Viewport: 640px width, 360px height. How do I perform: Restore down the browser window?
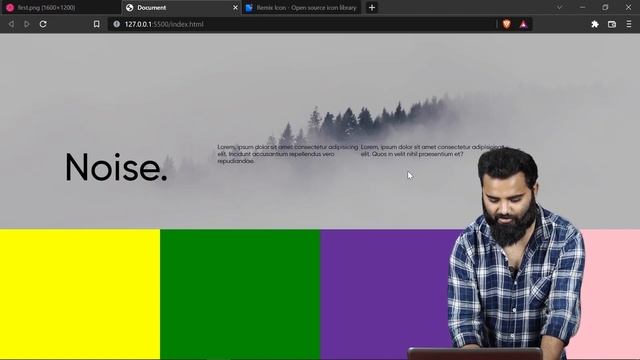tap(605, 7)
